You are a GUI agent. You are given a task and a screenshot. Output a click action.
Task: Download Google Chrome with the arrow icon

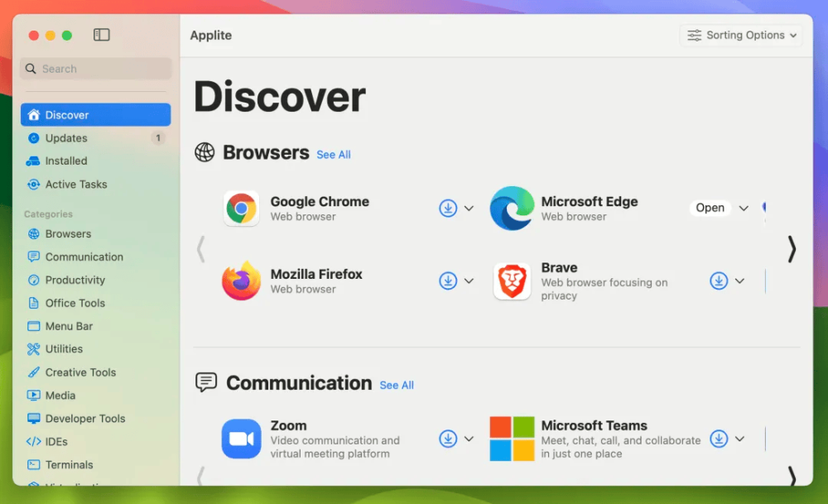[448, 208]
